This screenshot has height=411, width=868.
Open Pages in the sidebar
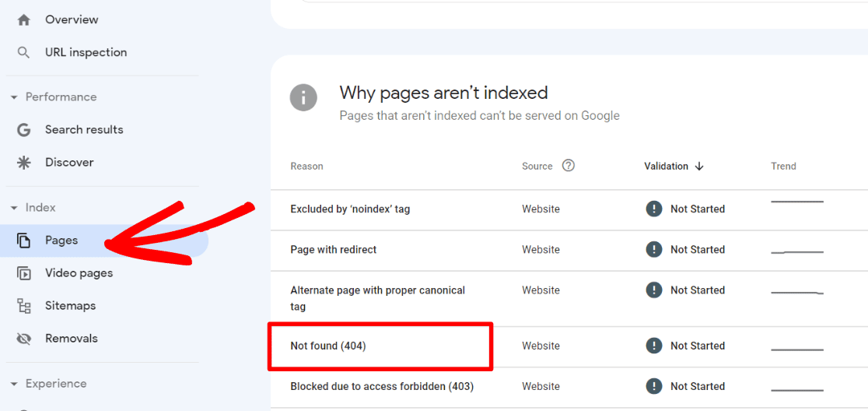coord(61,241)
